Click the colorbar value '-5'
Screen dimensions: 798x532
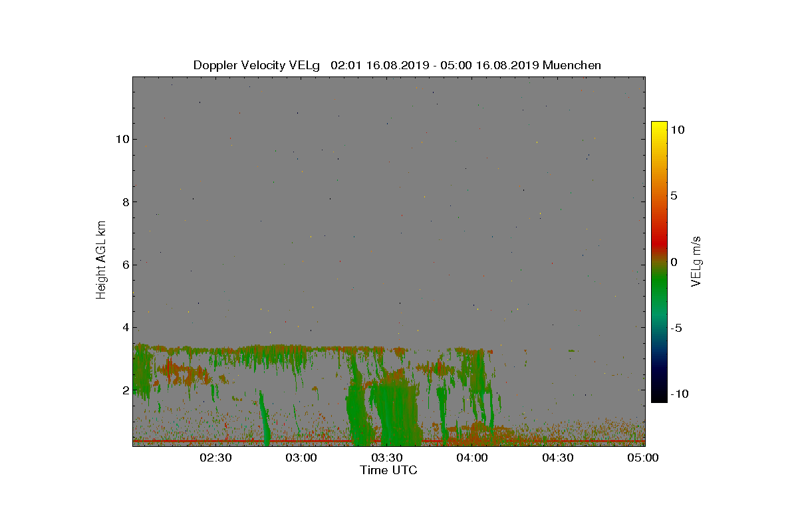click(x=676, y=328)
